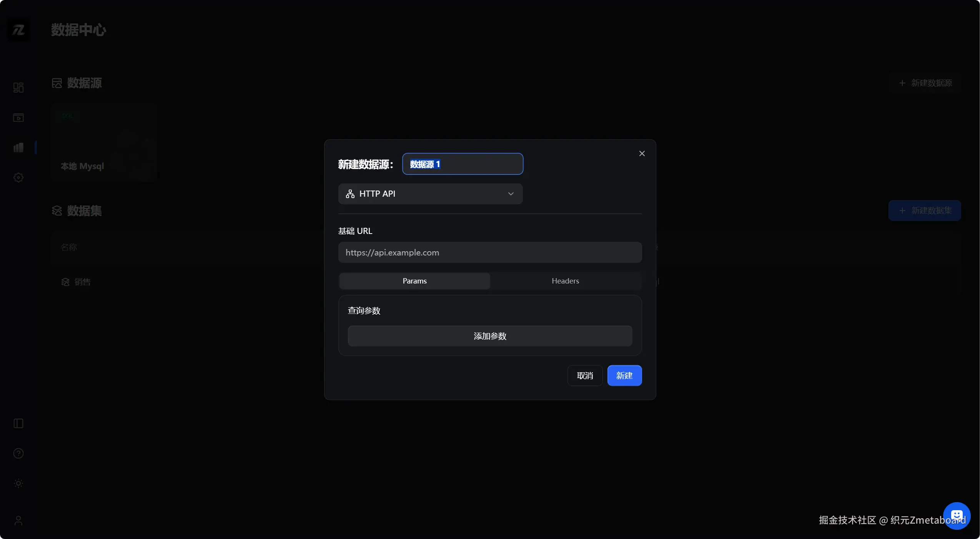Image resolution: width=980 pixels, height=539 pixels.
Task: Open the sidebar gear settings icon
Action: 18,177
